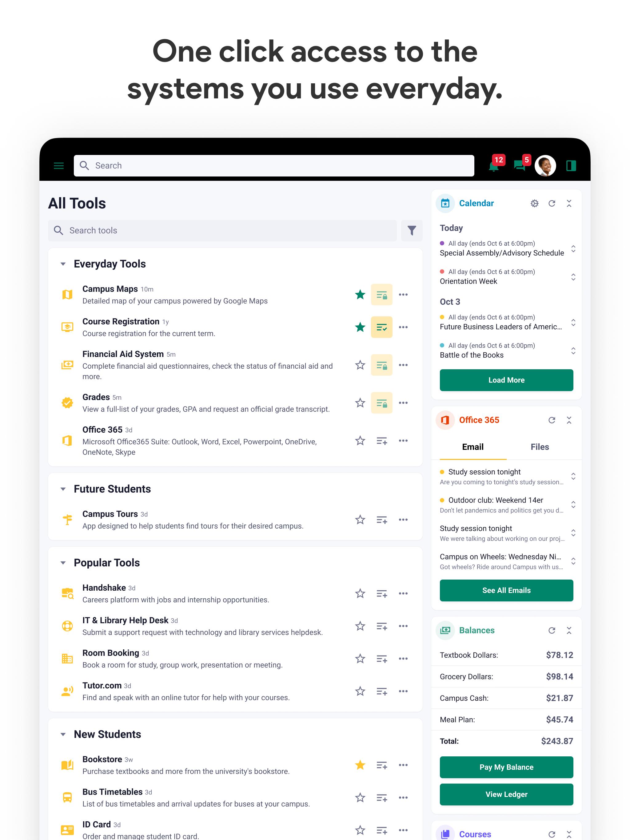Unfavorite Campus Maps star
The height and width of the screenshot is (840, 630).
point(360,295)
